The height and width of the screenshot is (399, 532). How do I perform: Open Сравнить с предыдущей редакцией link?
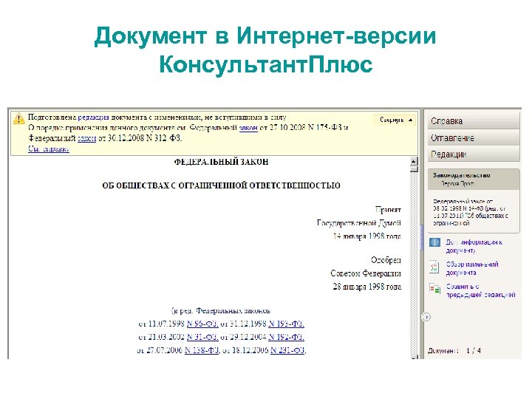click(480, 290)
